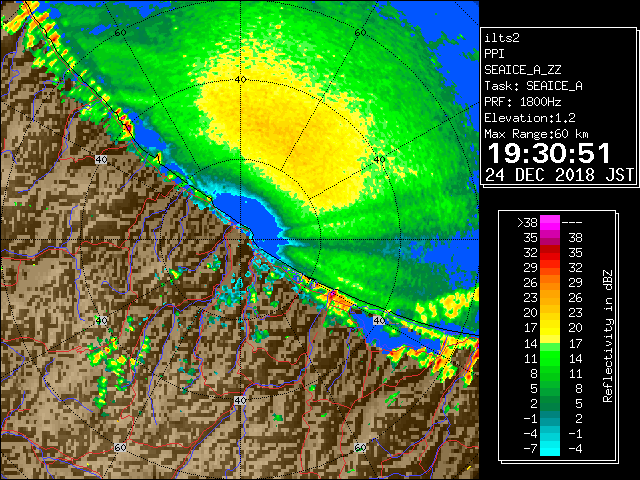Image resolution: width=640 pixels, height=480 pixels.
Task: Pick the magenta >38 dBZ color band
Action: [x=550, y=223]
